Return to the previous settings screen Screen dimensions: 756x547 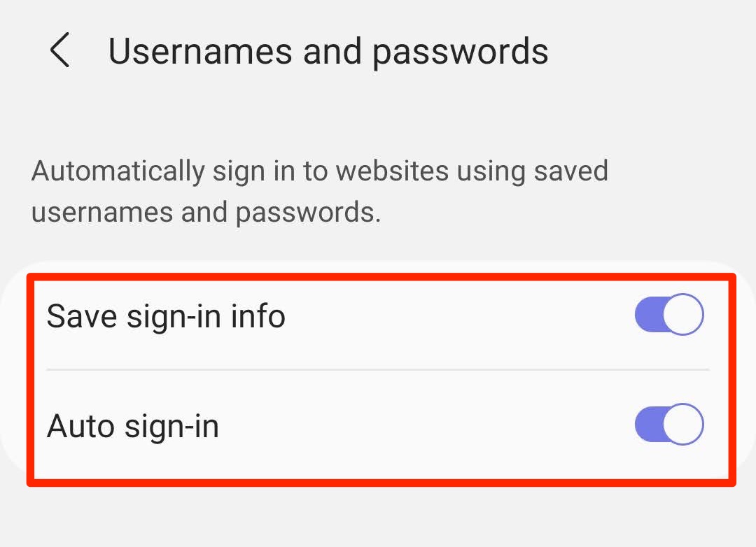click(x=60, y=51)
